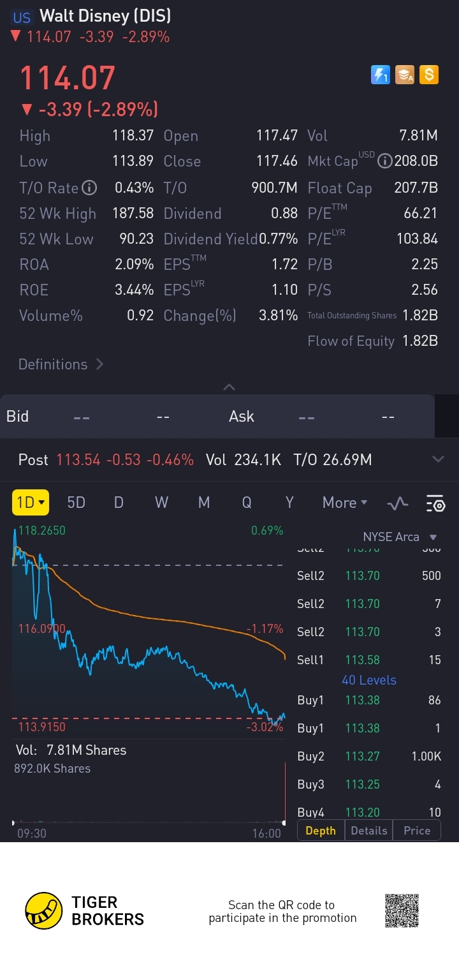
Task: Expand the Post market row chevron
Action: click(x=438, y=459)
